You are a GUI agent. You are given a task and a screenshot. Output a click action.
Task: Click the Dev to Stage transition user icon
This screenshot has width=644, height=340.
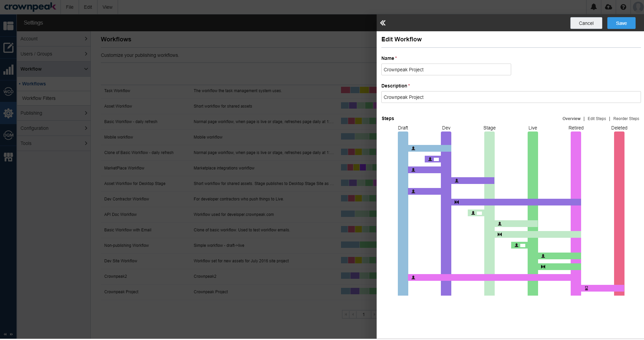(x=457, y=181)
